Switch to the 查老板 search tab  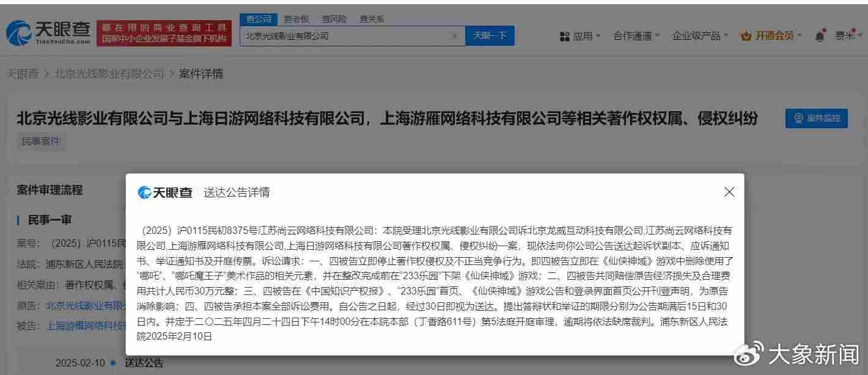296,20
